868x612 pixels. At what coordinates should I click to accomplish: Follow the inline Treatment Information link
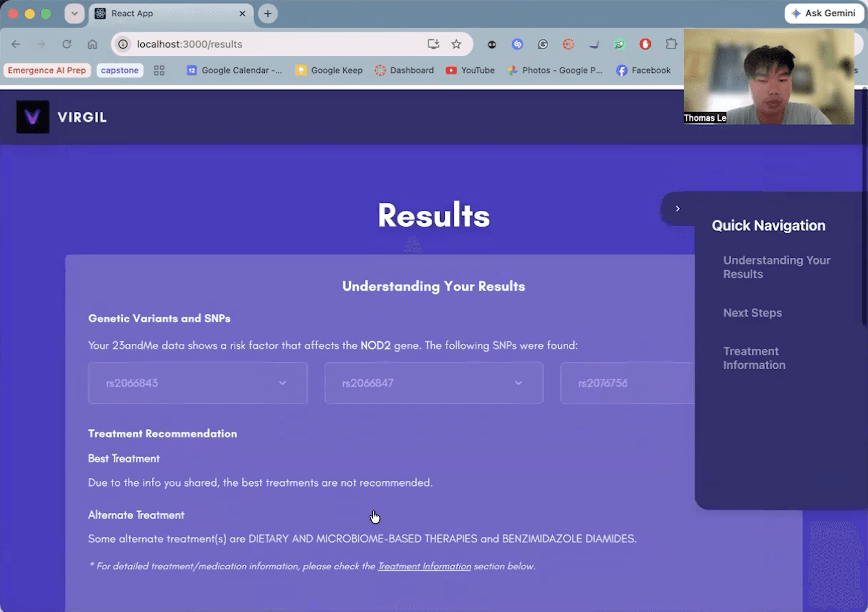point(424,566)
